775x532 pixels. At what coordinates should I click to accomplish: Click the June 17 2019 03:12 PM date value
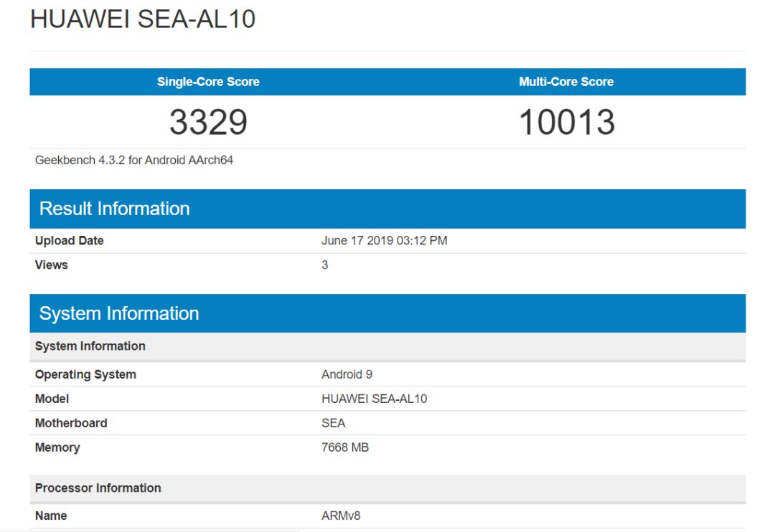[x=384, y=241]
